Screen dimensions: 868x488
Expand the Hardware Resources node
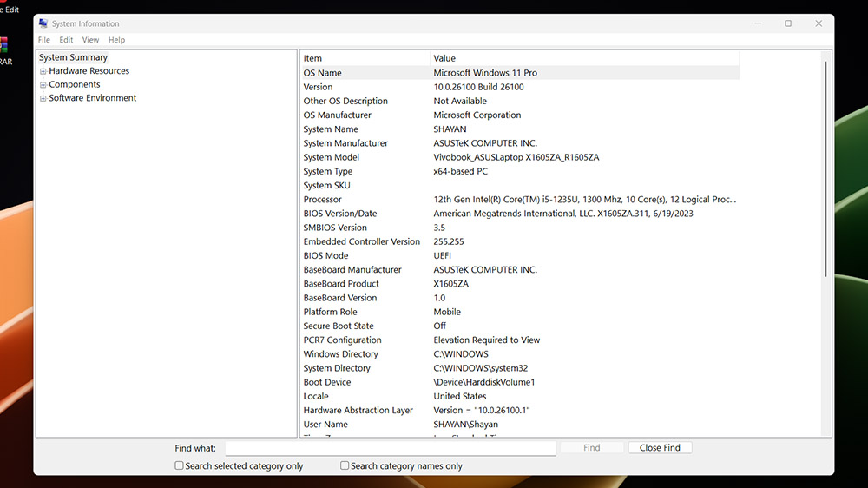point(43,71)
